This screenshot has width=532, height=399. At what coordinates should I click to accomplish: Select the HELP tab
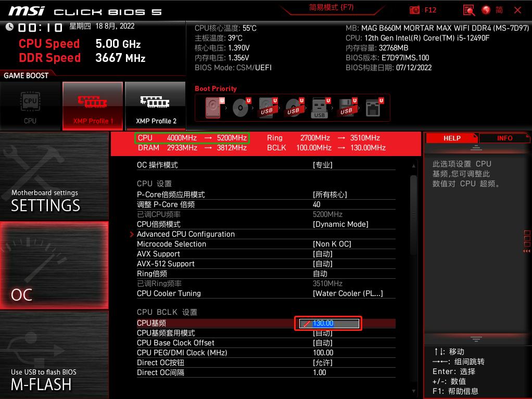click(x=452, y=138)
